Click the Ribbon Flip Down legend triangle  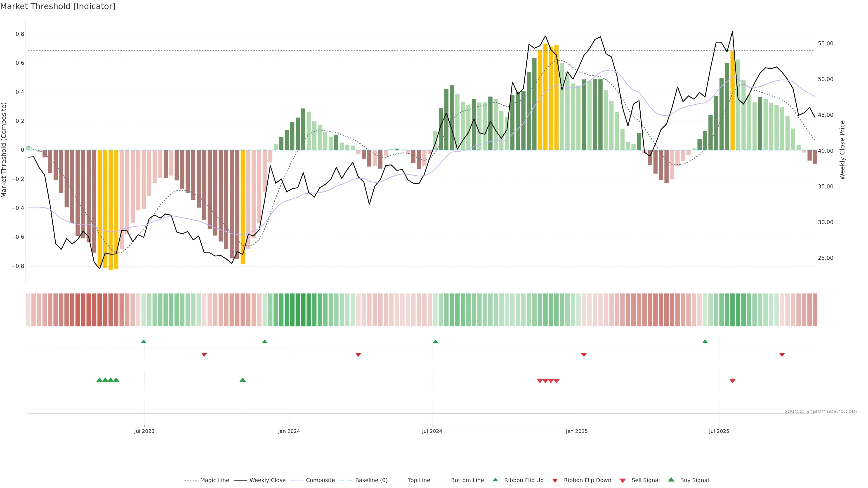[555, 481]
